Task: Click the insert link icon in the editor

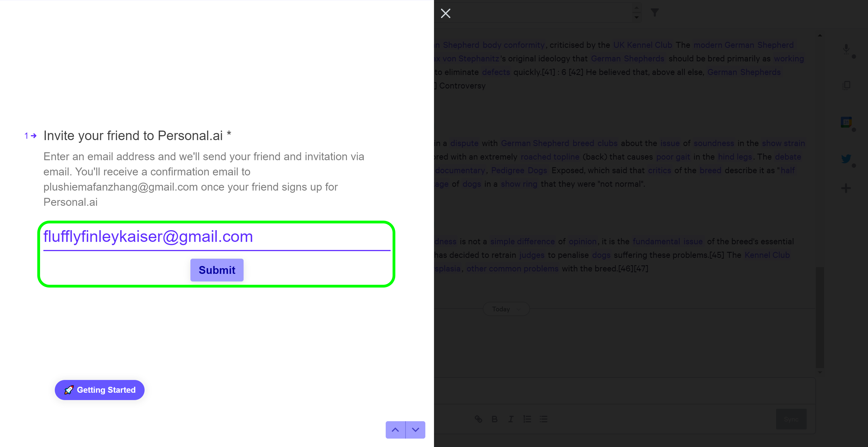Action: [x=478, y=419]
